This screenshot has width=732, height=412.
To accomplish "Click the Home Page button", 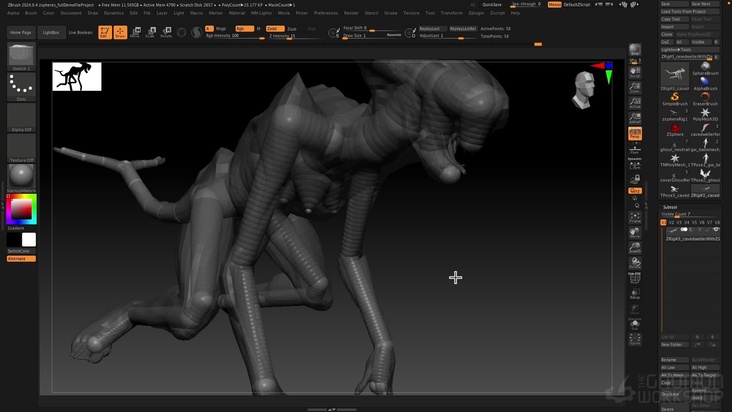I will 21,33.
